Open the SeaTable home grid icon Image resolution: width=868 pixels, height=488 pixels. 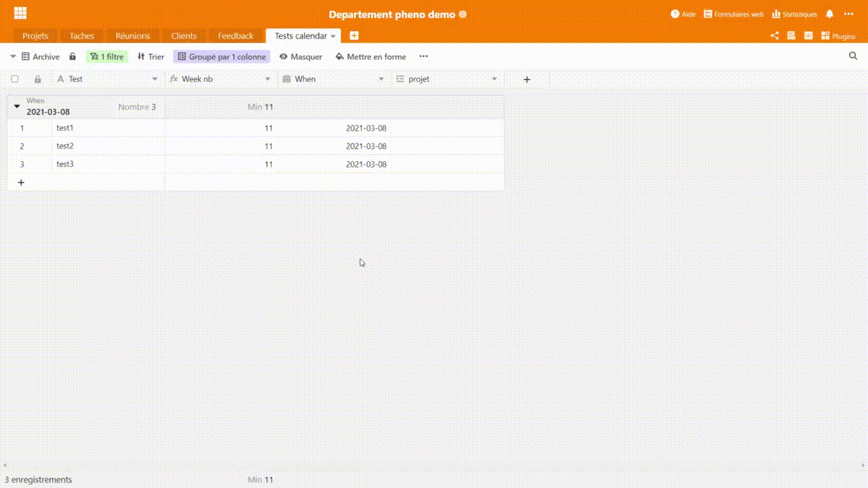pyautogui.click(x=20, y=14)
